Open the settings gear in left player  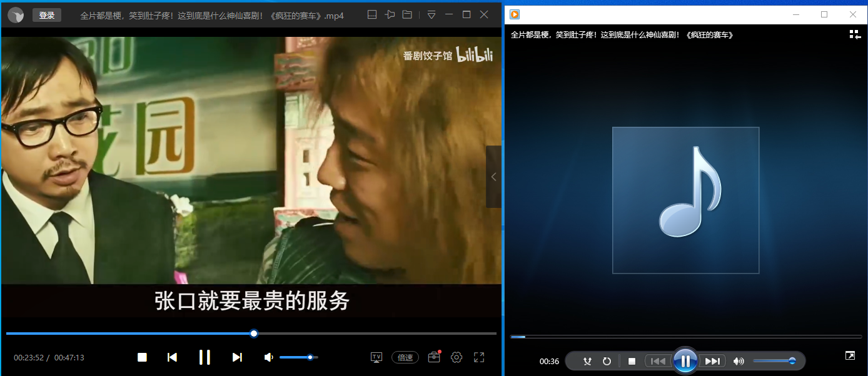pos(456,357)
